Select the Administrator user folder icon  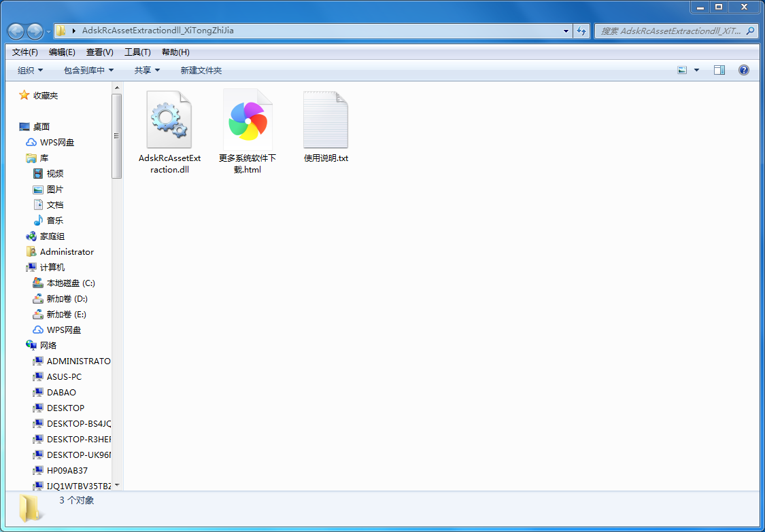pos(31,251)
